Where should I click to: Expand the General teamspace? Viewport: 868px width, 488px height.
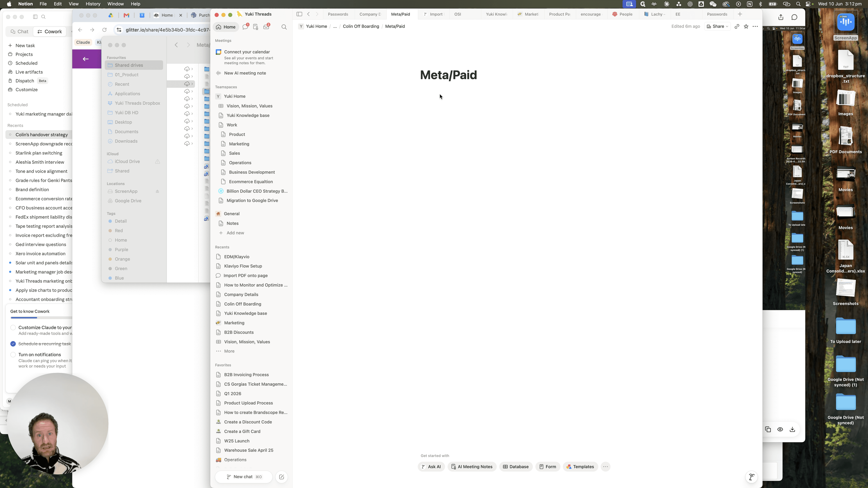[x=231, y=214]
